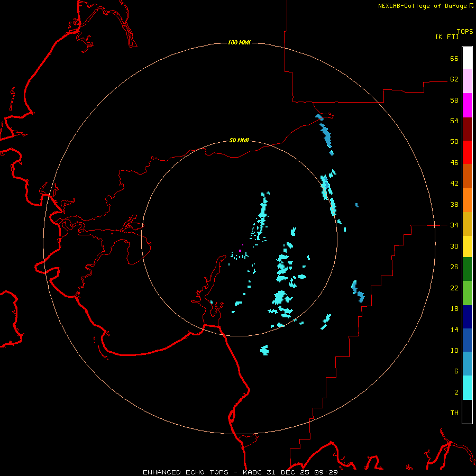Image resolution: width=476 pixels, height=476 pixels.
Task: Click the '58' legend value
Action: tap(454, 100)
